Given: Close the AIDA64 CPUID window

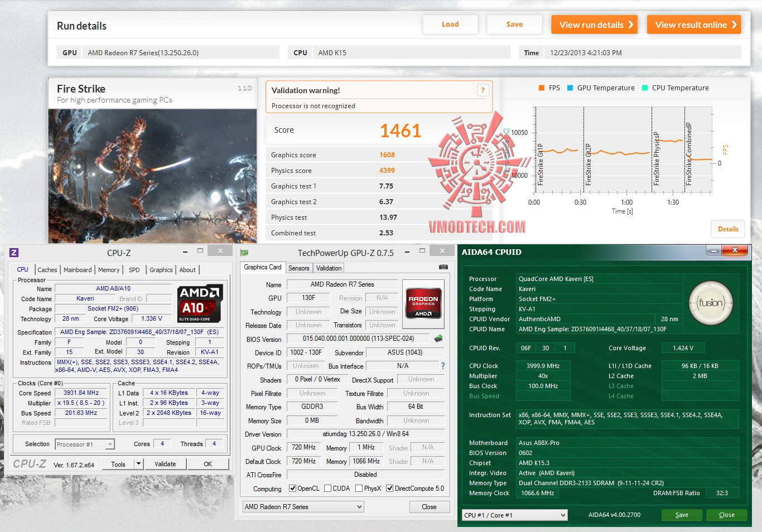Looking at the screenshot, I should point(735,251).
